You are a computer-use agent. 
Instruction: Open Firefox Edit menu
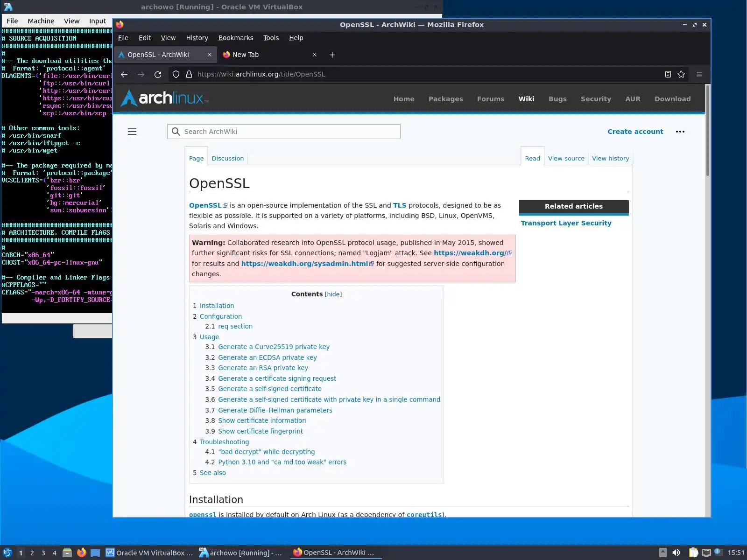pos(145,38)
